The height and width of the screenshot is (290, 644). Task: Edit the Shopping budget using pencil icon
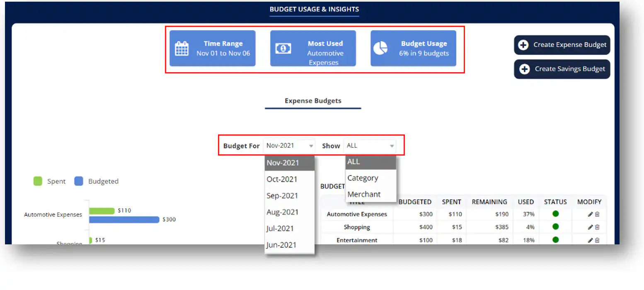[590, 227]
